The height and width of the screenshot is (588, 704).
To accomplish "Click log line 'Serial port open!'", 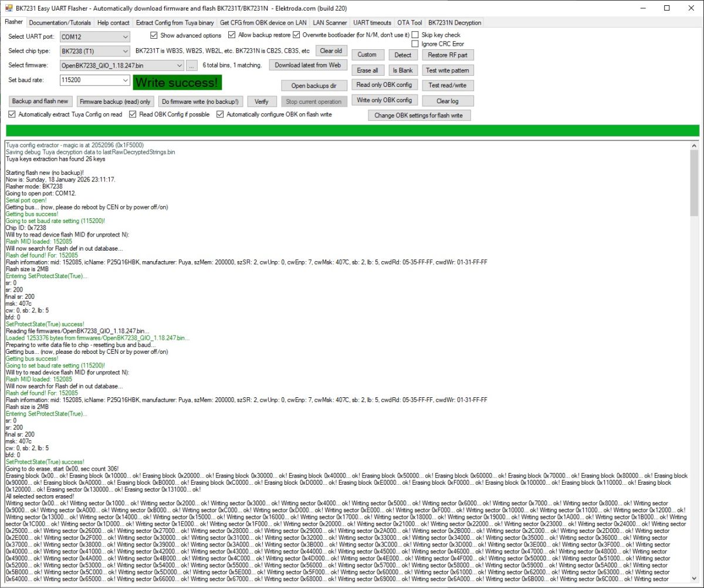I will coord(26,201).
